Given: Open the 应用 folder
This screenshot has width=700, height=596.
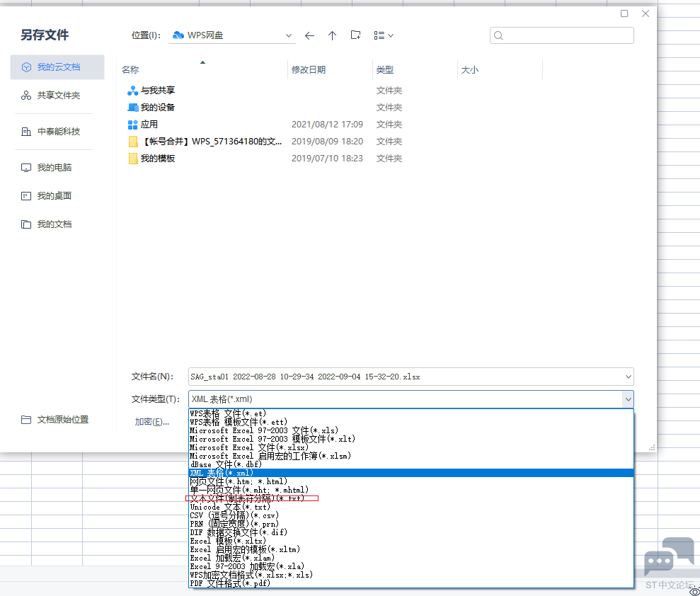Looking at the screenshot, I should point(142,125).
